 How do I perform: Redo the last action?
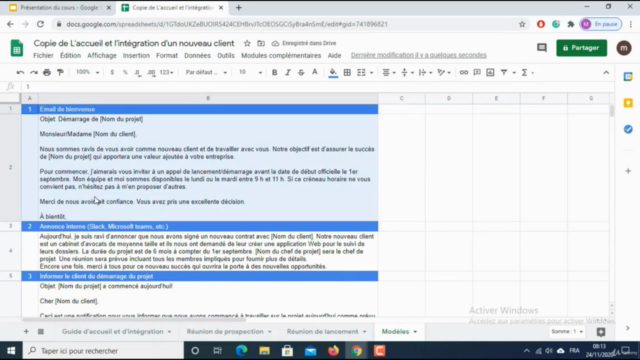click(34, 73)
